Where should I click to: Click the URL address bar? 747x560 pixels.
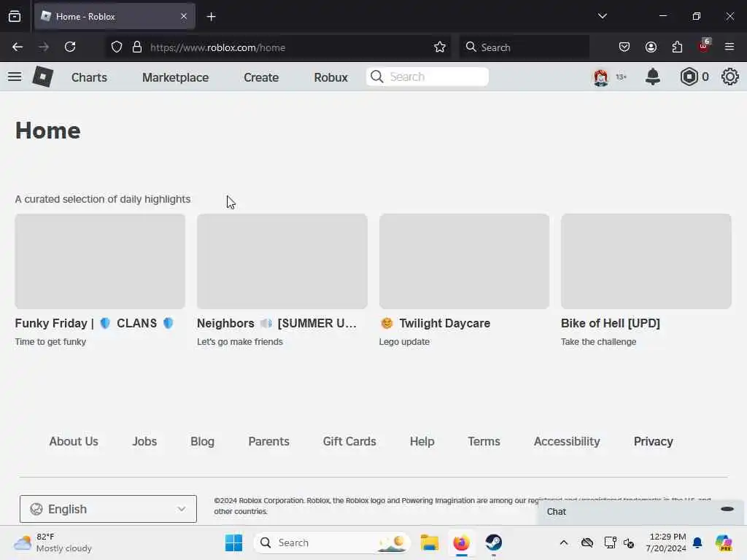click(x=277, y=47)
